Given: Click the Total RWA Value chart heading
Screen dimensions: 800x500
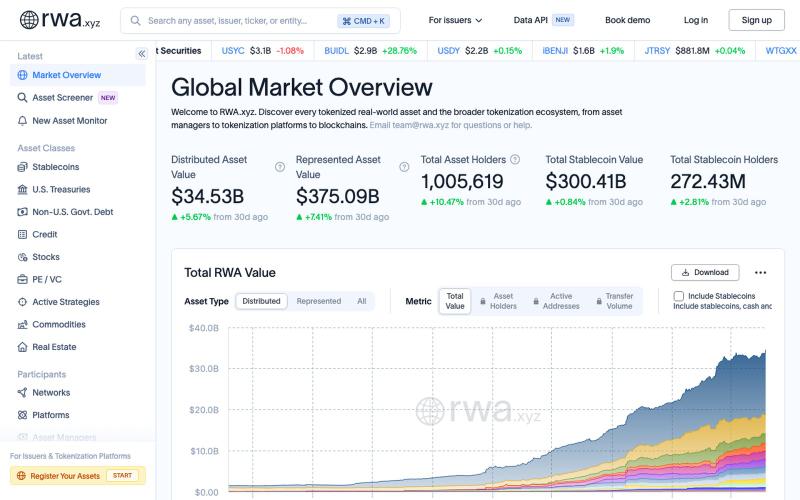Looking at the screenshot, I should coord(230,272).
